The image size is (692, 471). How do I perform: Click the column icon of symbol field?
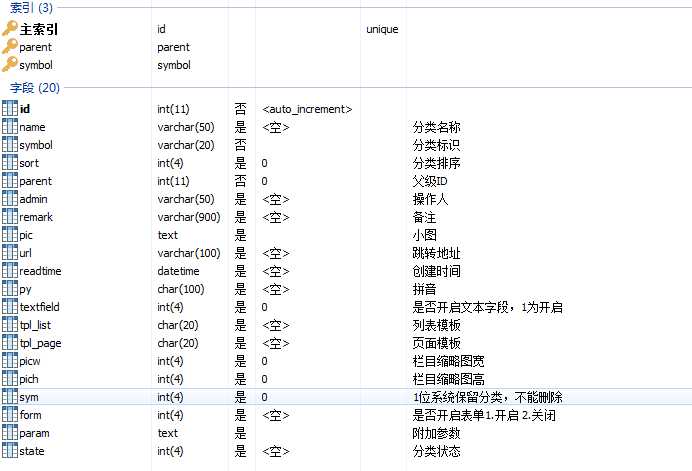(x=10, y=145)
